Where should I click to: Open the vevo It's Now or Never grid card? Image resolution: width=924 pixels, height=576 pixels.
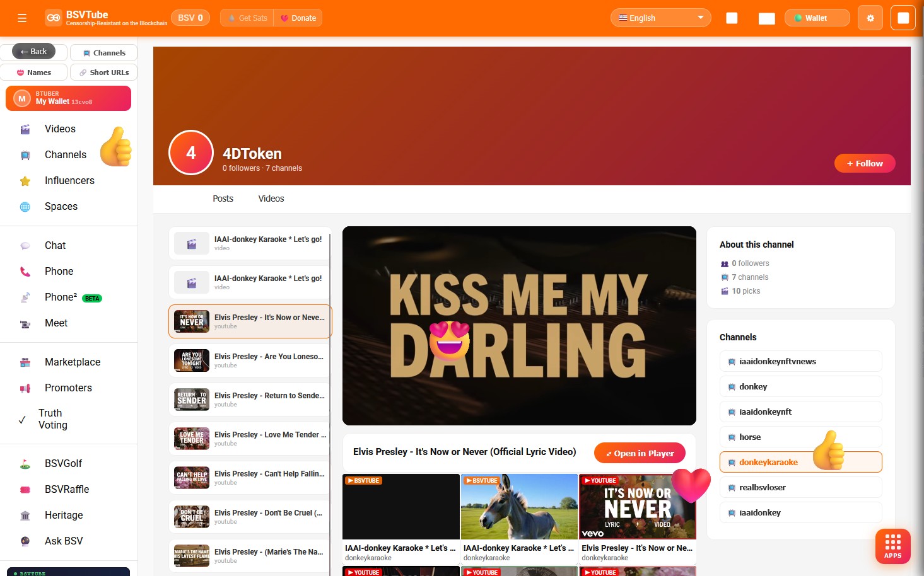click(638, 519)
